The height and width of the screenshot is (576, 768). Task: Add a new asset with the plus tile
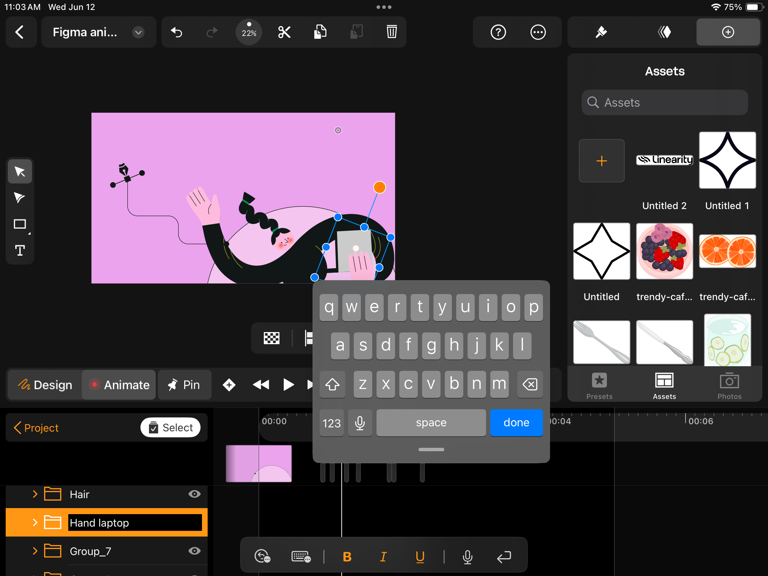pyautogui.click(x=601, y=161)
